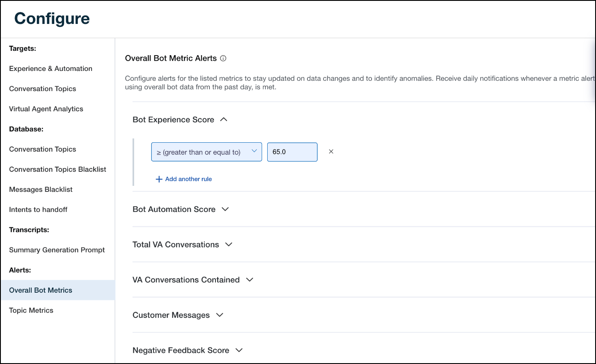Viewport: 596px width, 364px height.
Task: Switch to Topic Metrics alerts
Action: (x=31, y=311)
